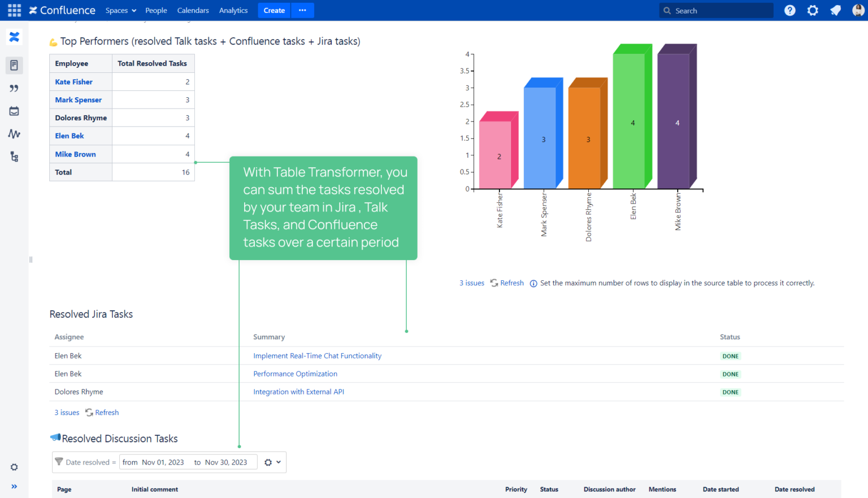Open the more actions ellipsis menu beside Create
The width and height of the screenshot is (868, 498).
coord(302,10)
